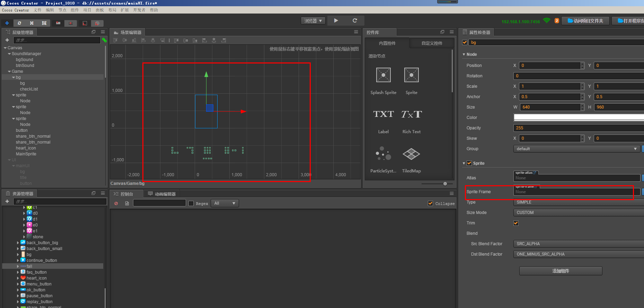This screenshot has width=644, height=308.
Task: Open the Group default dropdown
Action: (576, 149)
